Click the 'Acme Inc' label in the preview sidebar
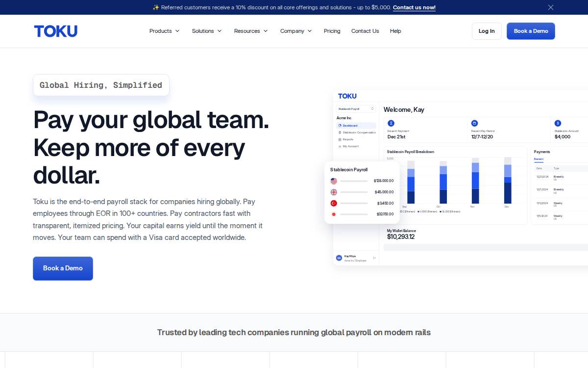This screenshot has width=588, height=368. pos(344,118)
